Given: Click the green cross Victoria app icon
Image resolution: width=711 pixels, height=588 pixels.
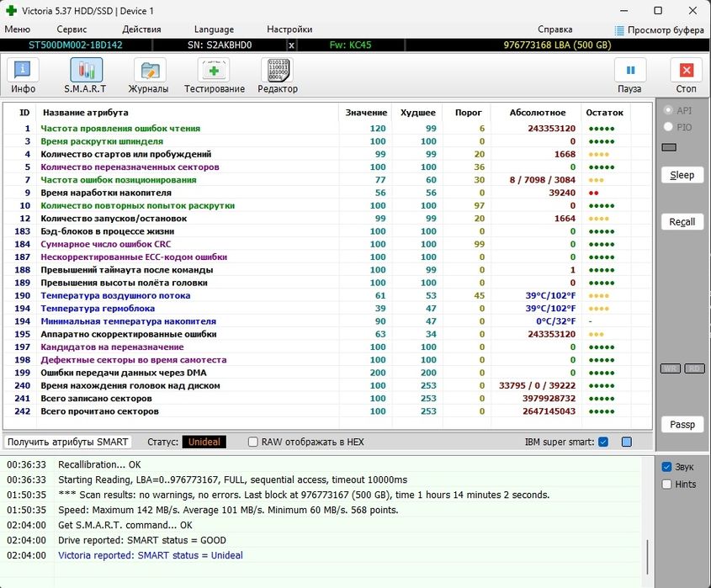Looking at the screenshot, I should click(x=11, y=10).
